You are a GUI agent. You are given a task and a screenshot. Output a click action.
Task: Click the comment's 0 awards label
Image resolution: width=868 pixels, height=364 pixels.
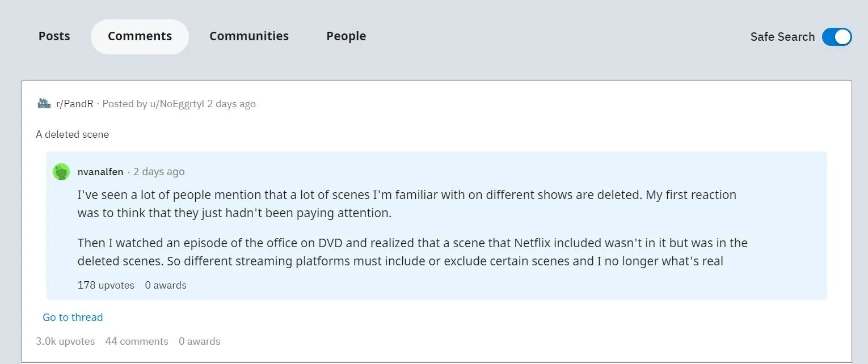(166, 285)
